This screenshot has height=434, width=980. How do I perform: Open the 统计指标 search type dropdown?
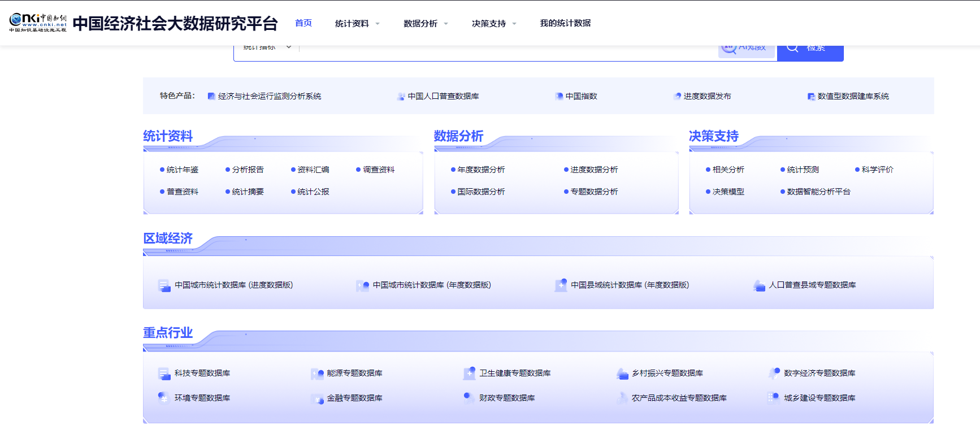[x=267, y=48]
